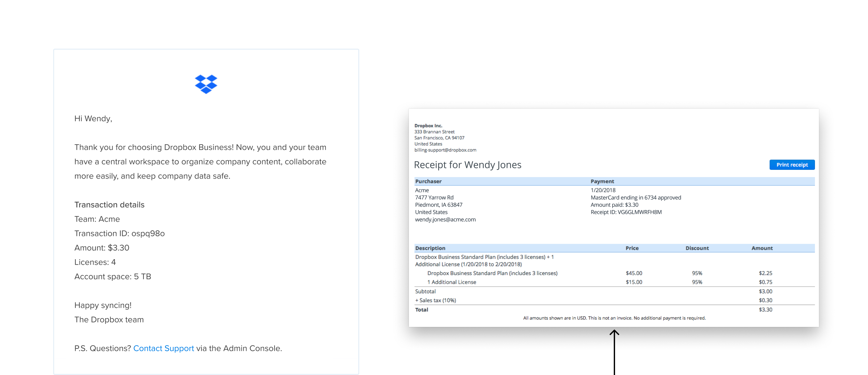
Task: Click the Discount column header
Action: click(x=697, y=248)
